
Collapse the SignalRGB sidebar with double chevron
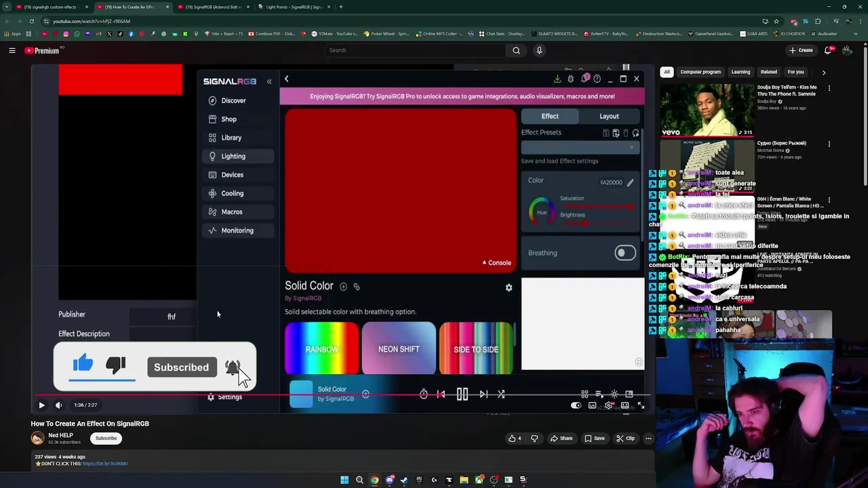pyautogui.click(x=269, y=81)
